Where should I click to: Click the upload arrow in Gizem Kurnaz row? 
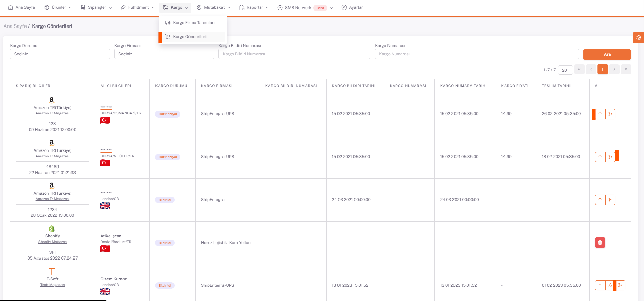[x=600, y=285]
